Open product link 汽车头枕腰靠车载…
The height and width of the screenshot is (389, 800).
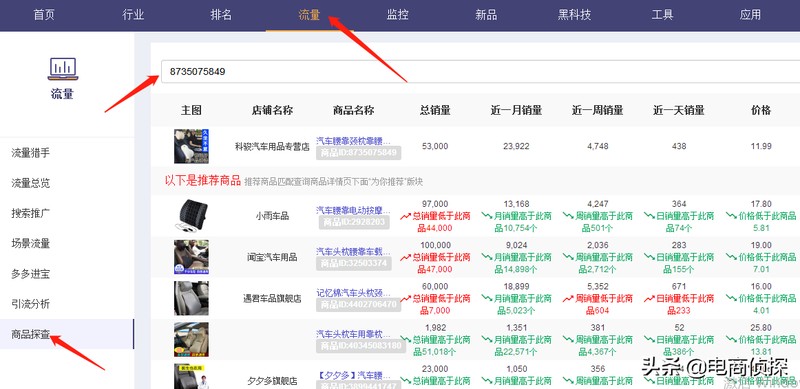click(353, 251)
